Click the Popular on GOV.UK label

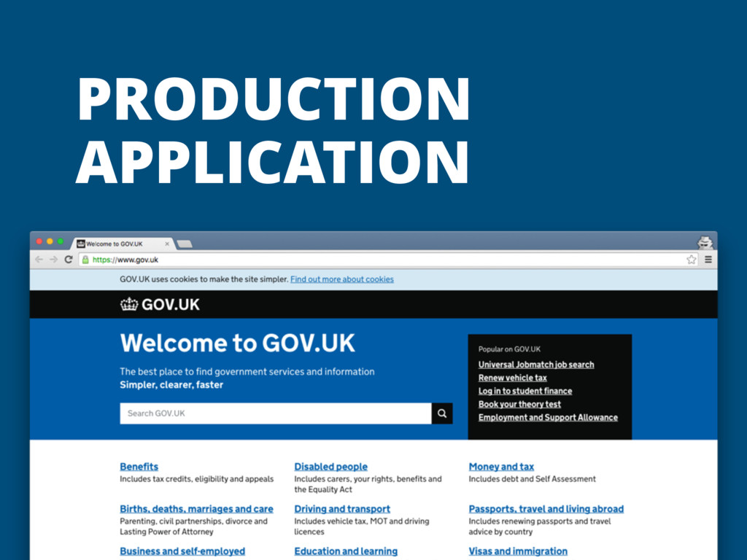pyautogui.click(x=509, y=349)
